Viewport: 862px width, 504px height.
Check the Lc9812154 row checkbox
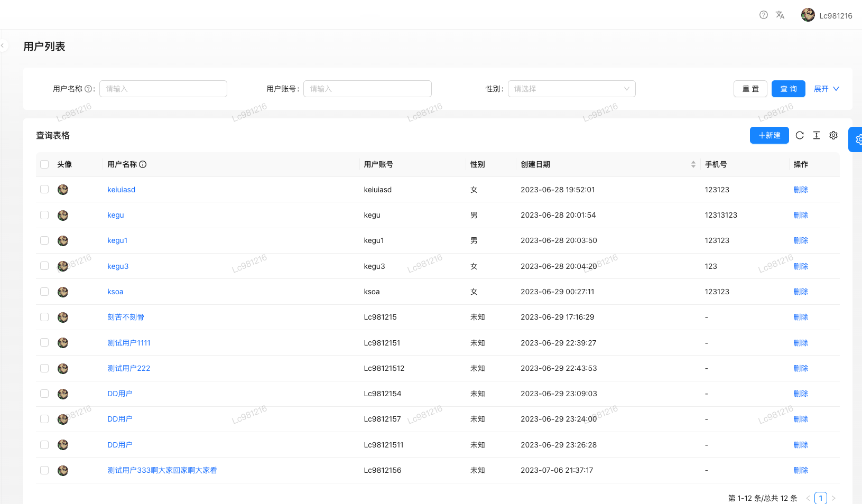[44, 394]
